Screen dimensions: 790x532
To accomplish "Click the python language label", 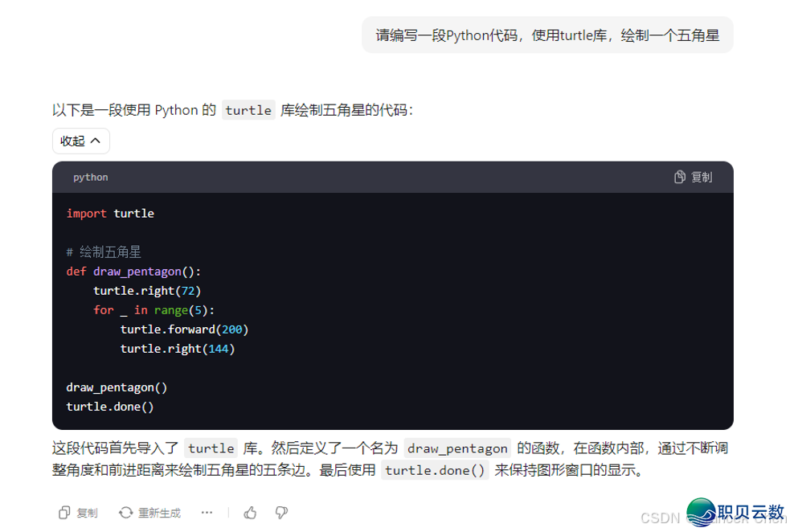I will [x=90, y=178].
